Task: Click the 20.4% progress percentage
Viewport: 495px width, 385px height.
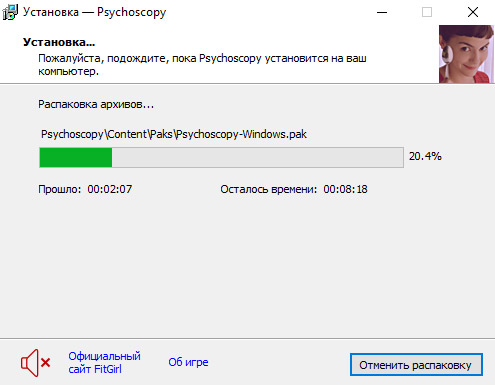Action: point(425,156)
